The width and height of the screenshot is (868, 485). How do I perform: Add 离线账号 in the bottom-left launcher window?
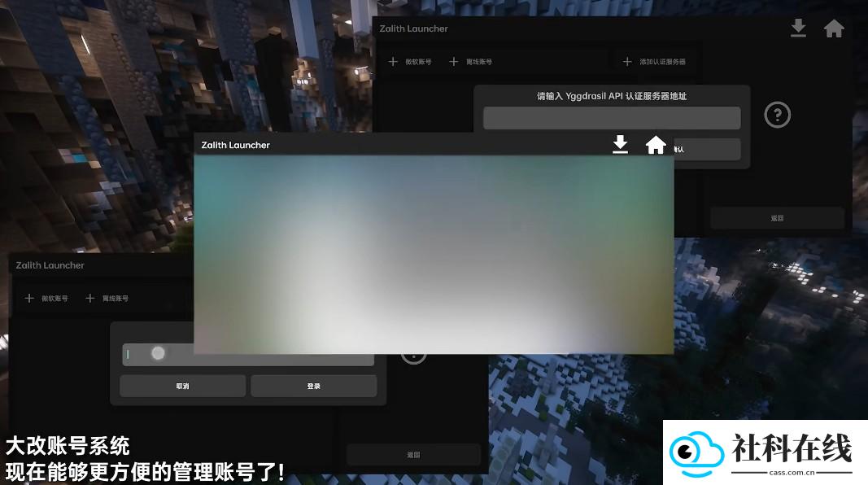pyautogui.click(x=107, y=299)
